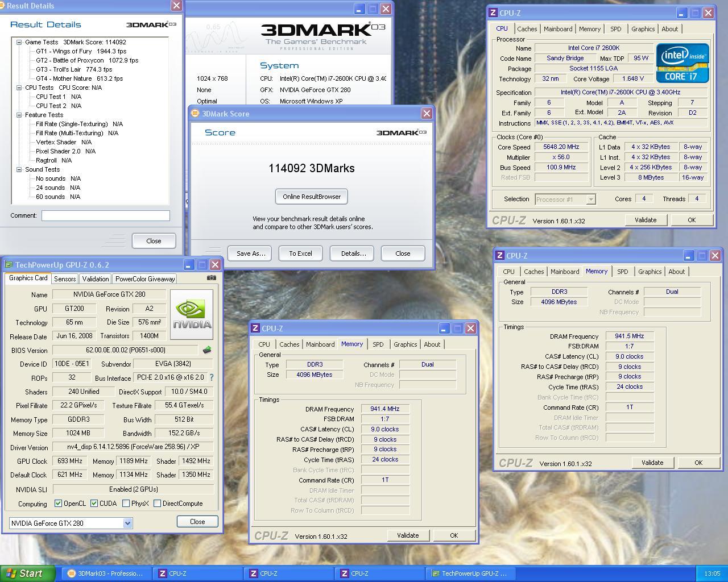Click the Core Speed 5648.20 MHz value
Screen dimensions: 728x582
tap(561, 147)
